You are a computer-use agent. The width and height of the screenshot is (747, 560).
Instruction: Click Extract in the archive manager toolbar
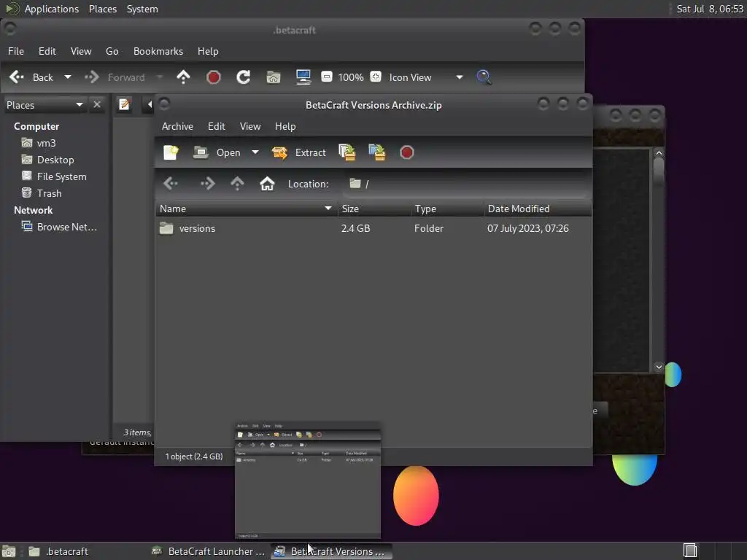point(298,152)
